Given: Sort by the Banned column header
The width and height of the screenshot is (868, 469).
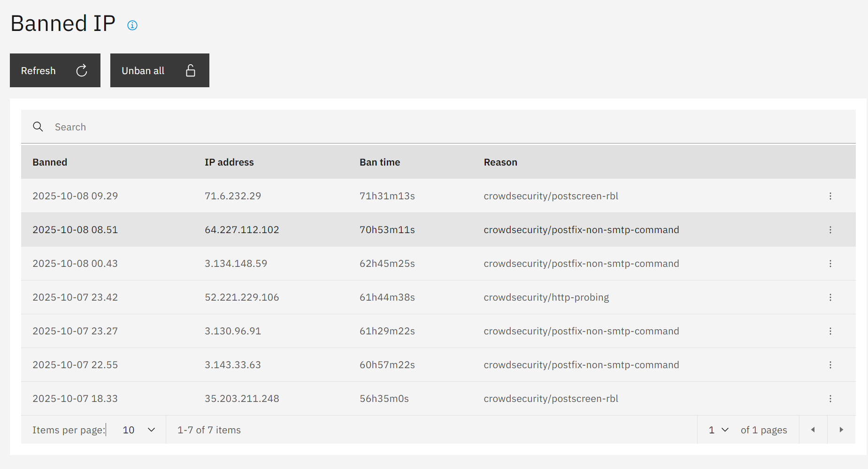Looking at the screenshot, I should tap(50, 162).
